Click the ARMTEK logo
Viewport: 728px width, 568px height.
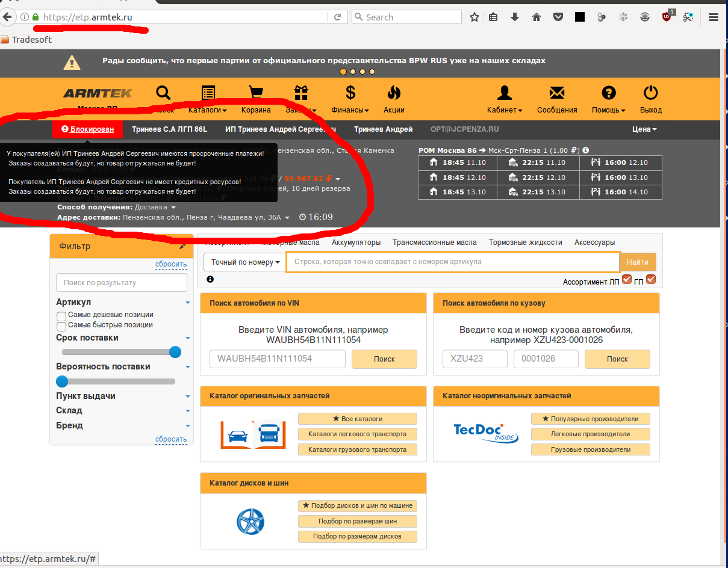coord(98,93)
